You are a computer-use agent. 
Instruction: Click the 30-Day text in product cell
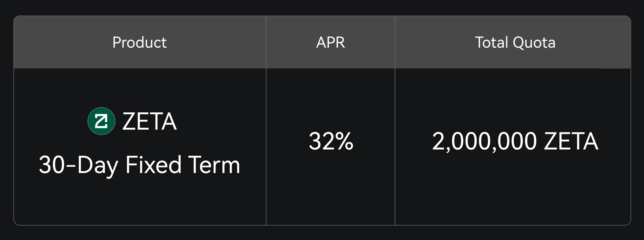click(78, 165)
